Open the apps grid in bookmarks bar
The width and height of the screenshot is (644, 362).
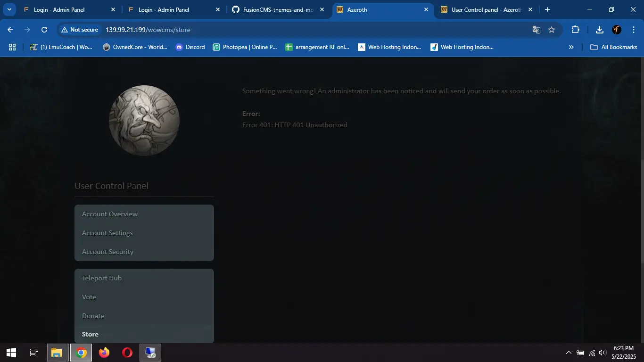(12, 47)
